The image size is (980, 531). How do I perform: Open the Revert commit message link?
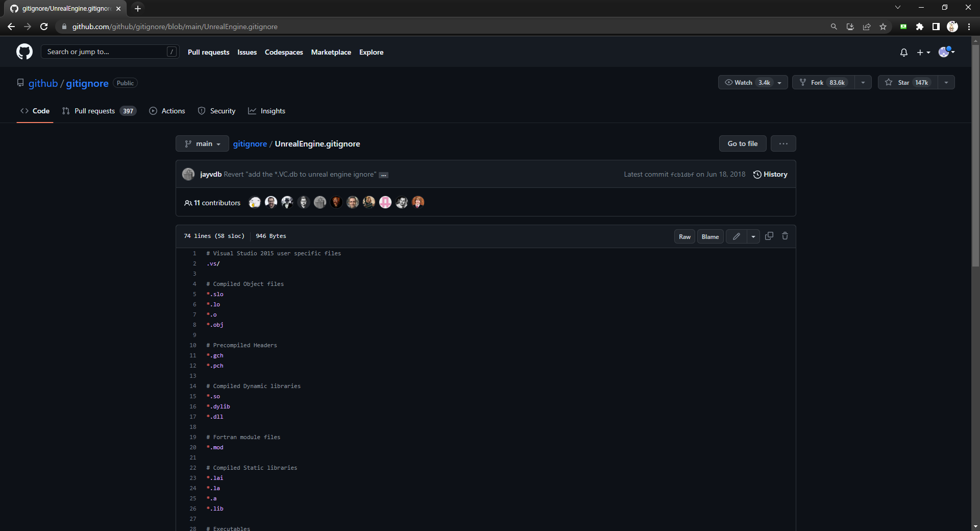[x=300, y=175]
